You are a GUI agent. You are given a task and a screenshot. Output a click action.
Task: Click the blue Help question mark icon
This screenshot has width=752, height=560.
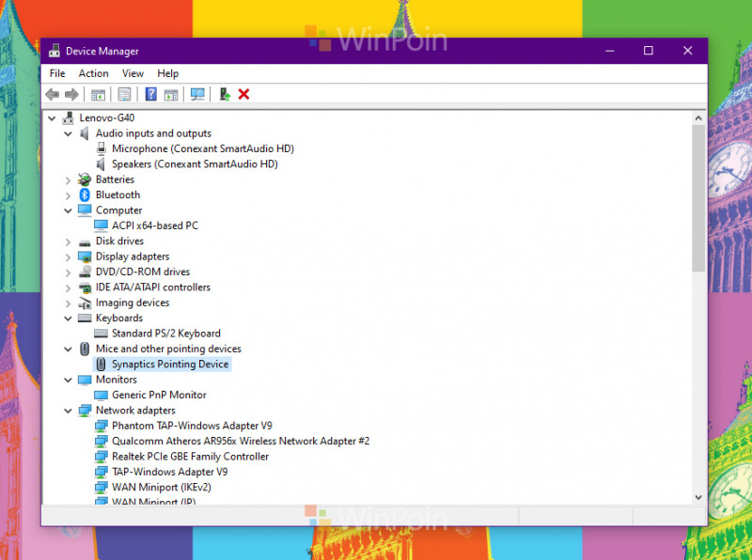tap(150, 95)
